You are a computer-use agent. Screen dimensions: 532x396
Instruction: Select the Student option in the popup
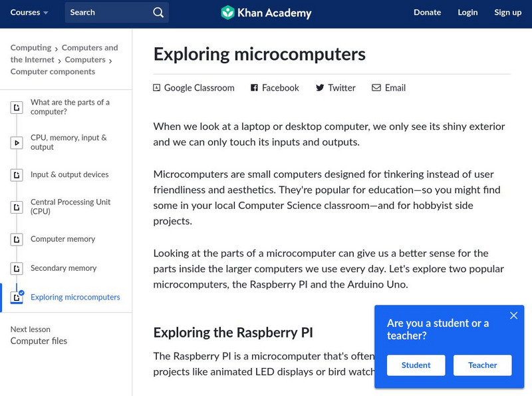(416, 365)
